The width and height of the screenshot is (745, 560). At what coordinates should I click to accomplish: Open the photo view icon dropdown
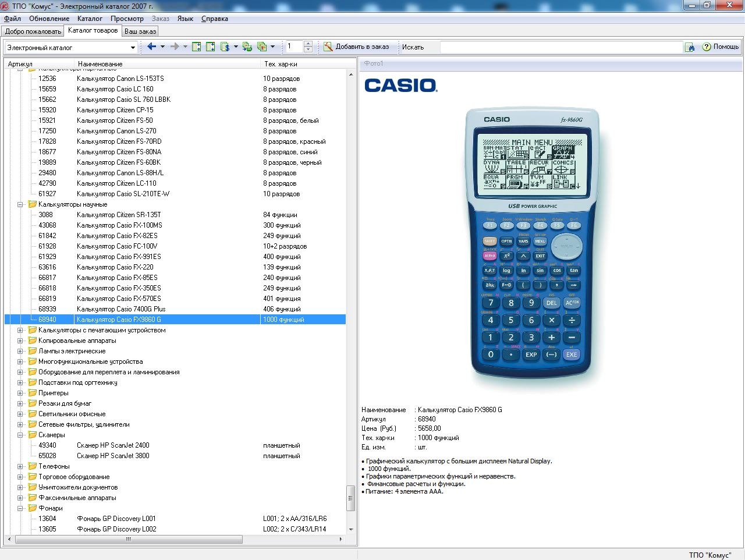pyautogui.click(x=273, y=47)
